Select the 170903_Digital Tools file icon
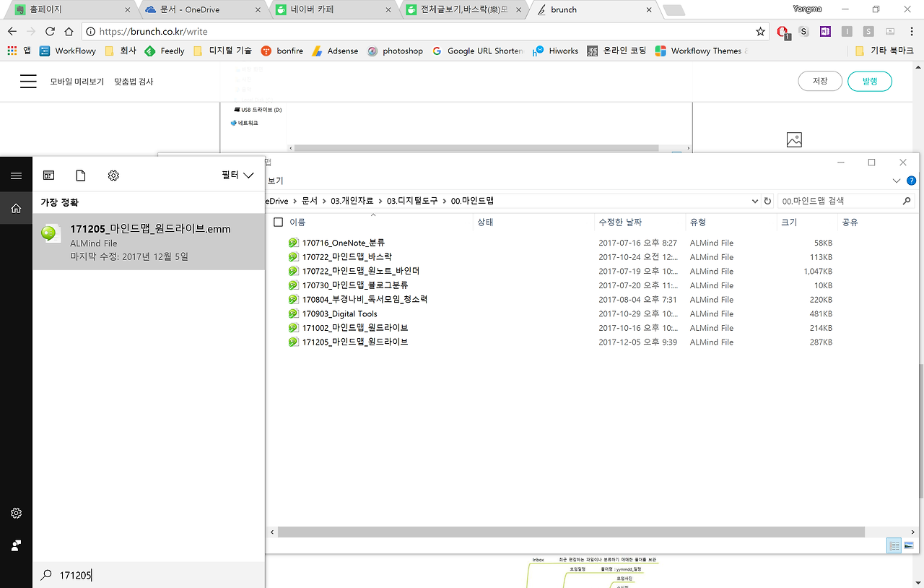The image size is (924, 588). 293,314
